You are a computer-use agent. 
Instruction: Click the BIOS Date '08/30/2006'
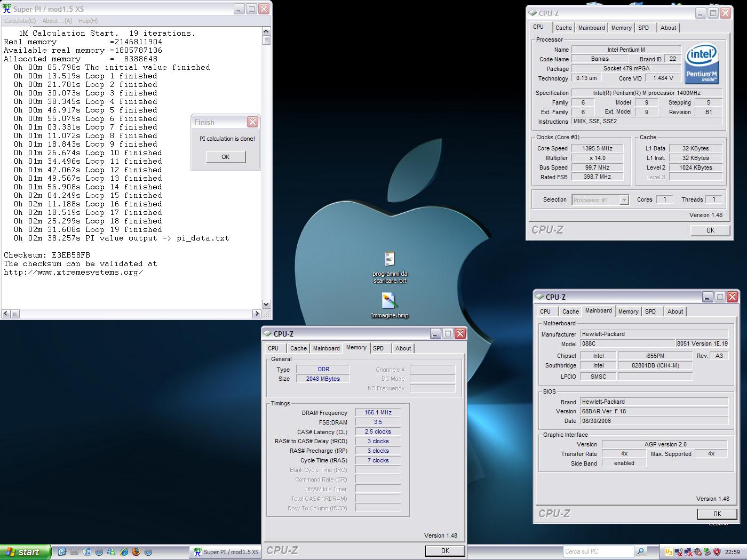click(654, 421)
